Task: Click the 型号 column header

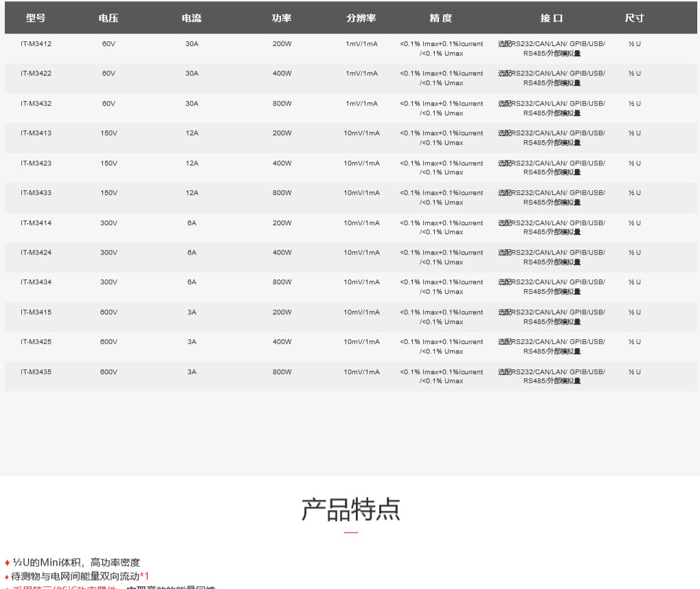Action: click(x=36, y=19)
